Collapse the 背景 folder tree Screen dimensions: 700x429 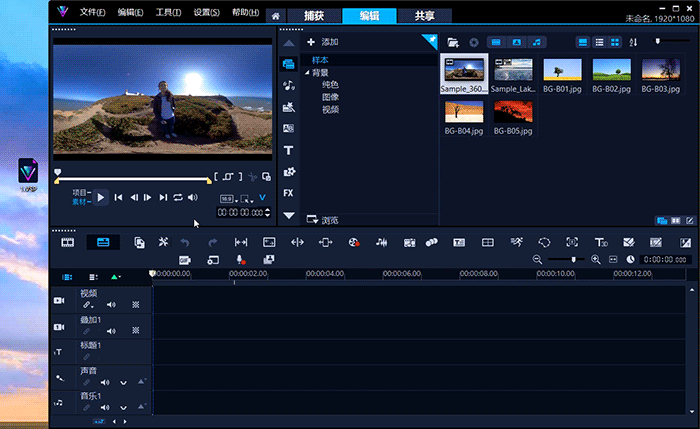[306, 73]
